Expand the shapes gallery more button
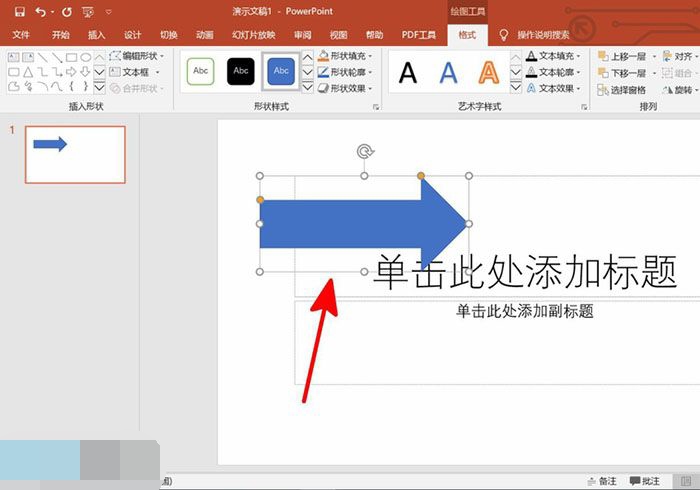 (x=100, y=87)
